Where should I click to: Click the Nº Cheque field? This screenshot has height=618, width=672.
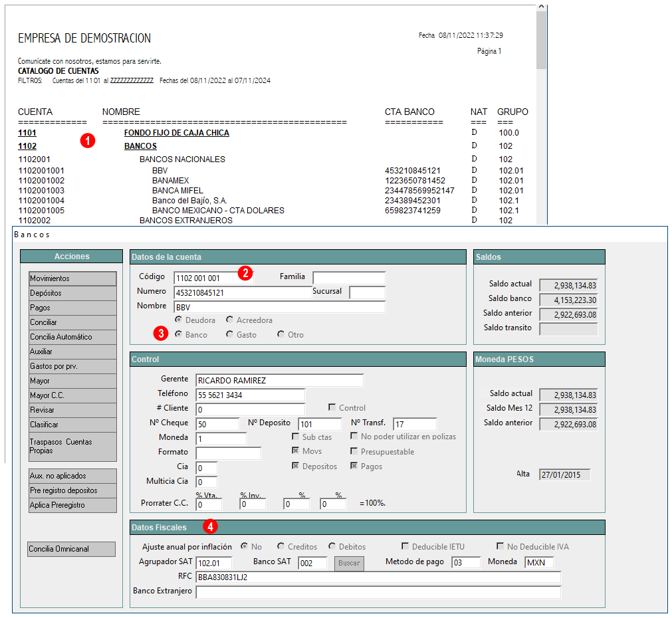(217, 424)
